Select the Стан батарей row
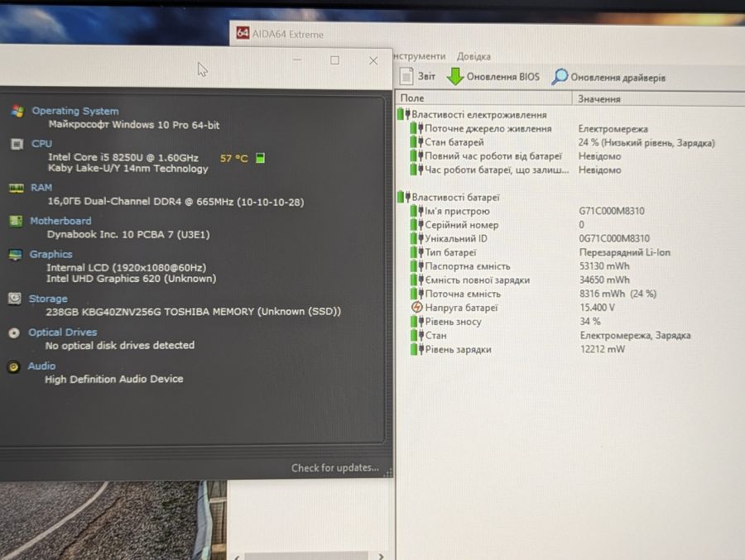This screenshot has height=560, width=745. tap(570, 142)
